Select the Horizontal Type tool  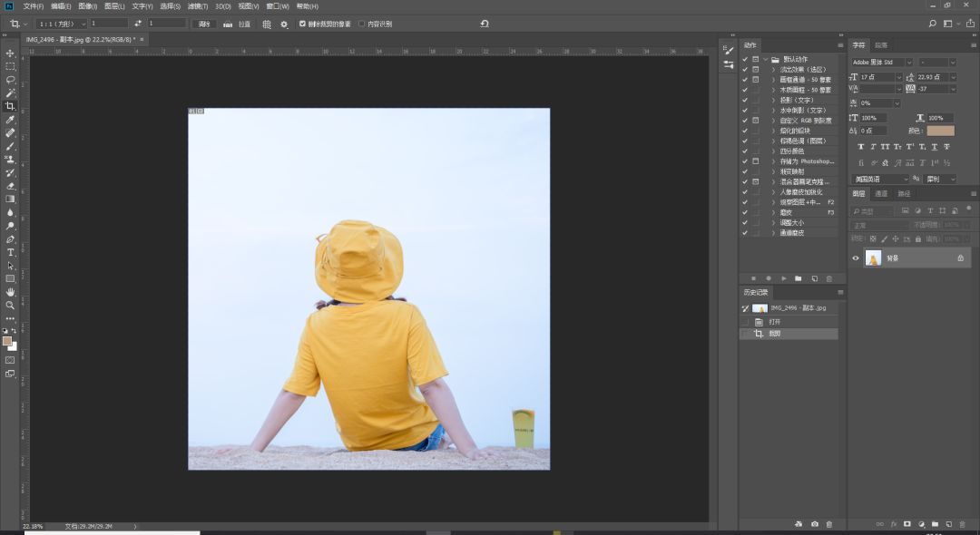pyautogui.click(x=11, y=252)
